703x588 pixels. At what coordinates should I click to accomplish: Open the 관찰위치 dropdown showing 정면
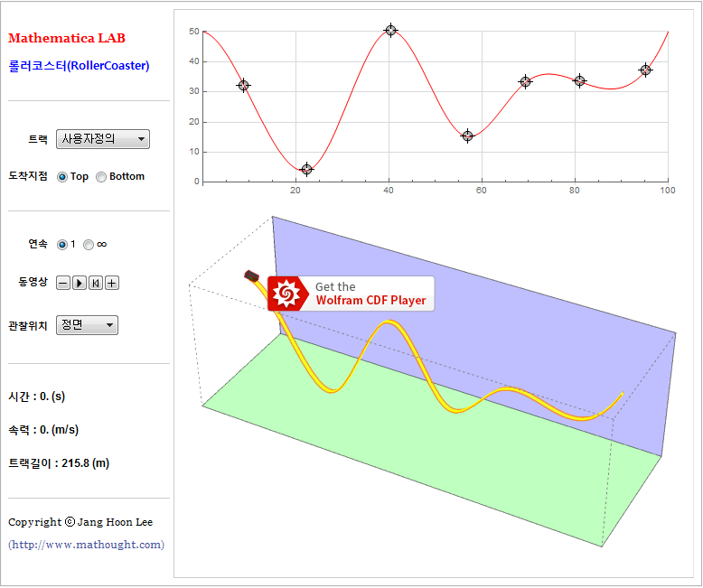point(87,325)
